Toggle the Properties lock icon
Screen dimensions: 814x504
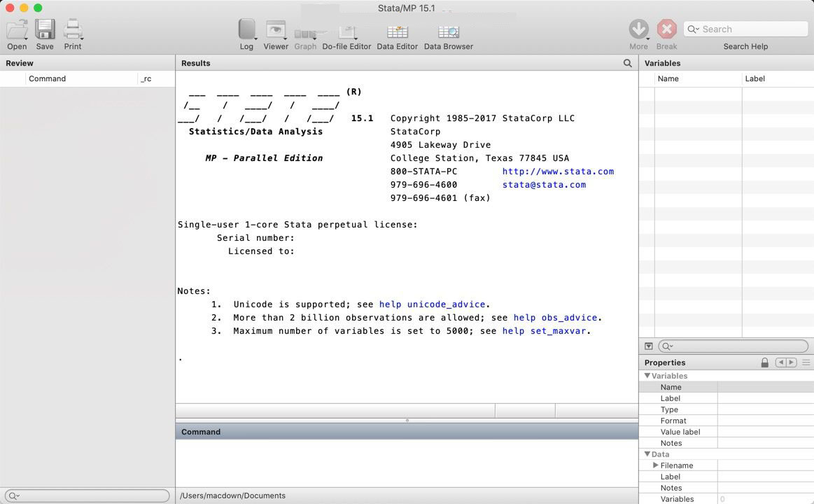coord(765,363)
